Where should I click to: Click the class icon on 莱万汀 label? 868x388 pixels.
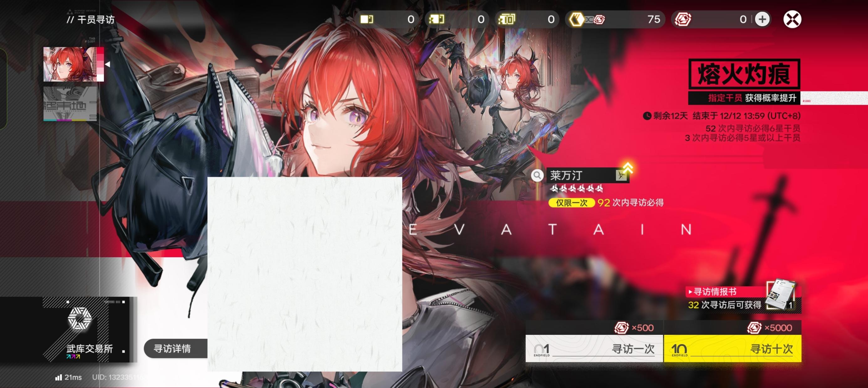pyautogui.click(x=621, y=176)
